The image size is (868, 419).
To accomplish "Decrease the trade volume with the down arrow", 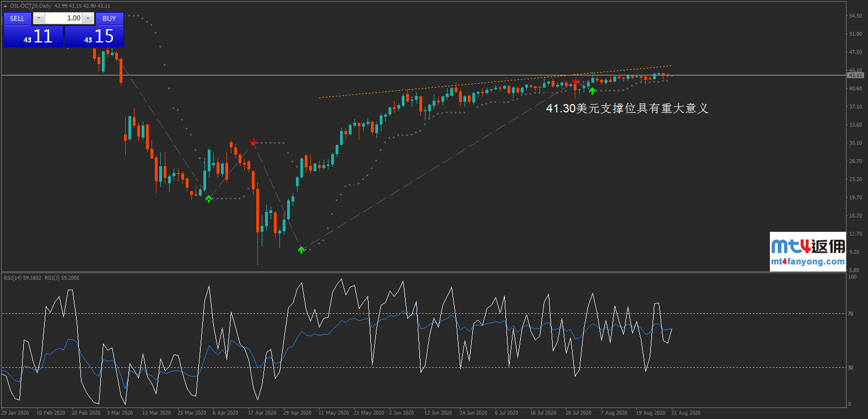I will point(39,18).
